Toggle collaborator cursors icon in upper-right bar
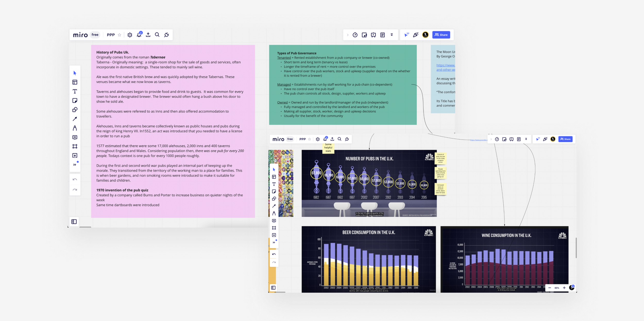This screenshot has width=644, height=321. tap(406, 35)
